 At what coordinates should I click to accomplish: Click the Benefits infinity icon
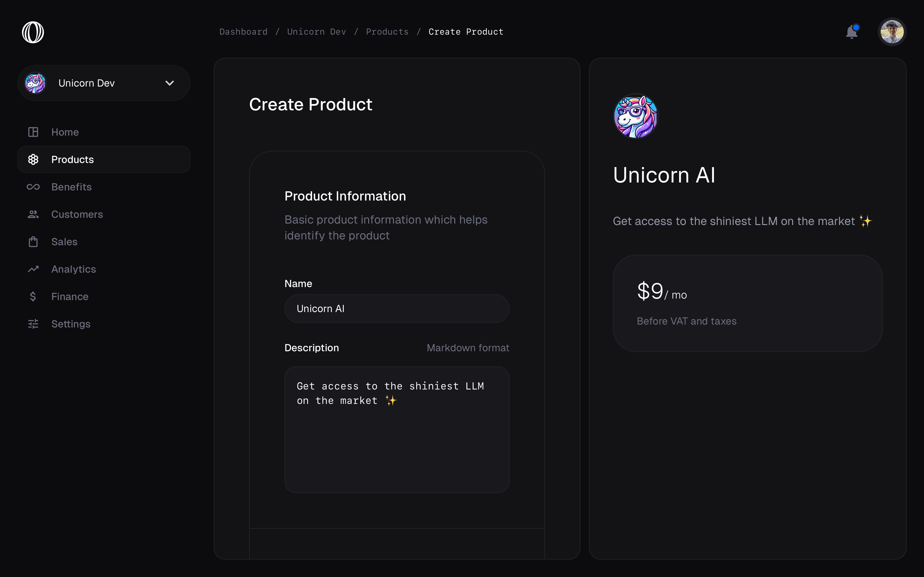coord(33,187)
